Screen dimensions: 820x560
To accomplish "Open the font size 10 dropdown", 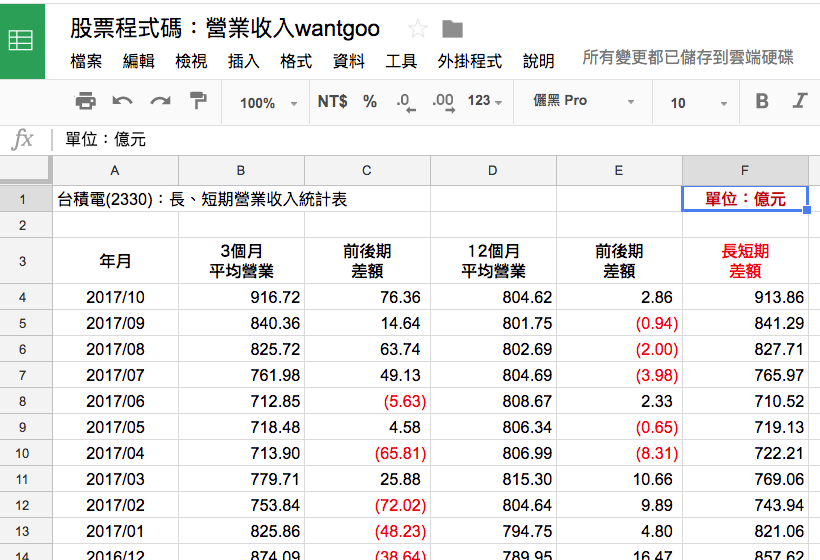I will click(699, 103).
